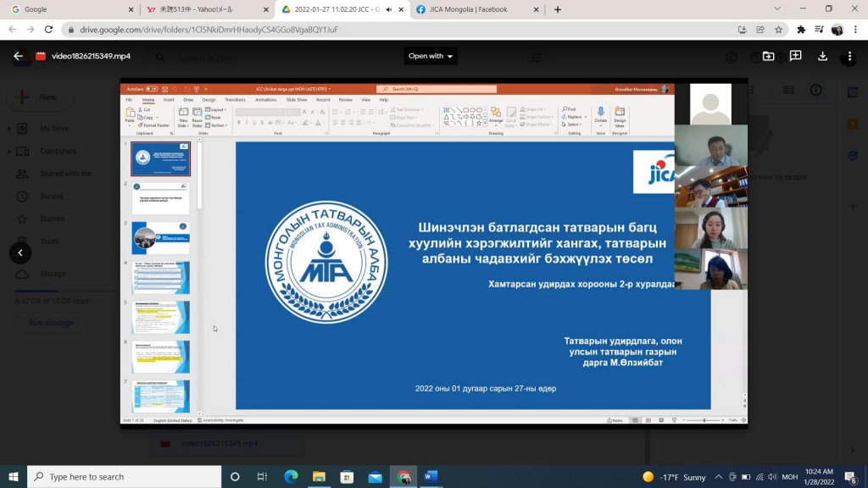Go to previous file in preview
The image size is (868, 488).
20,252
